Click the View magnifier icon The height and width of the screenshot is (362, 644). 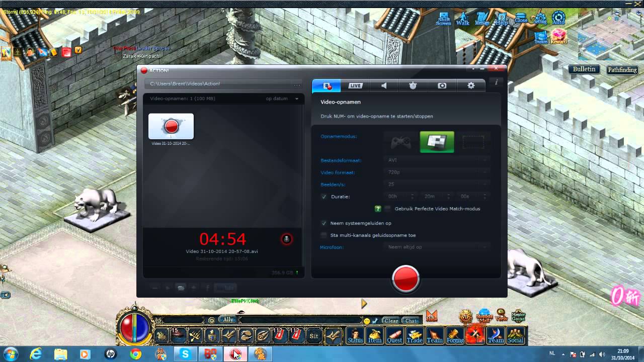(x=501, y=316)
